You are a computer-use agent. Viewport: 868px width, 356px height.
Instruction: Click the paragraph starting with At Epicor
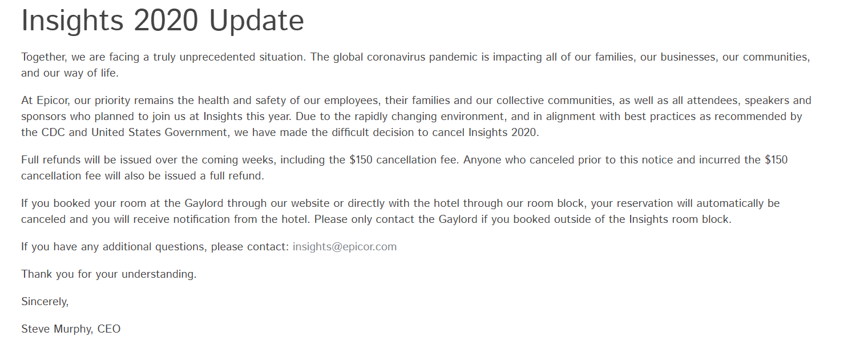[x=416, y=117]
